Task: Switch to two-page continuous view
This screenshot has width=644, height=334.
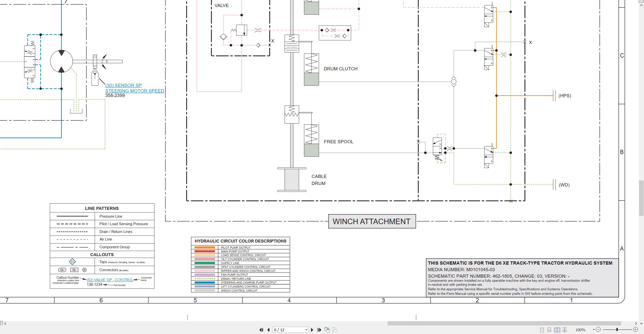Action: [x=565, y=330]
